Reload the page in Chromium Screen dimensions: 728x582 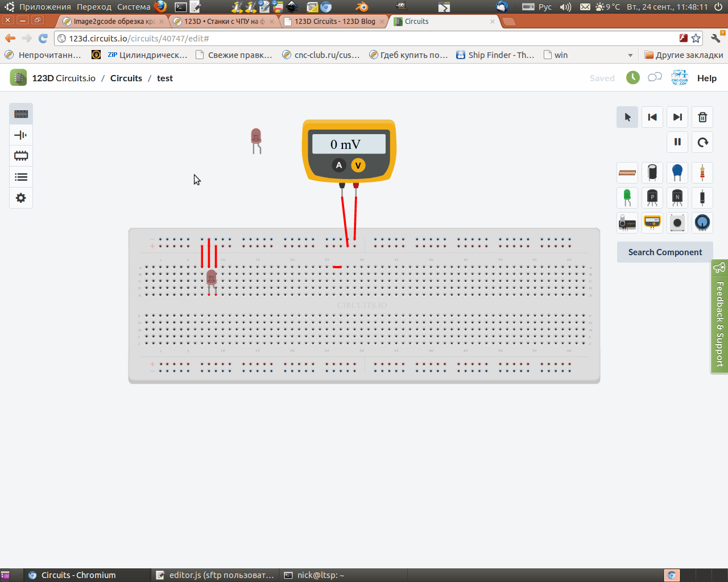coord(43,38)
